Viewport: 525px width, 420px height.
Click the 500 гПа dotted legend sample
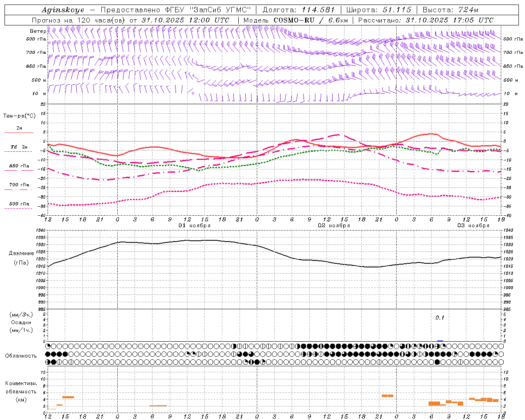click(x=18, y=208)
